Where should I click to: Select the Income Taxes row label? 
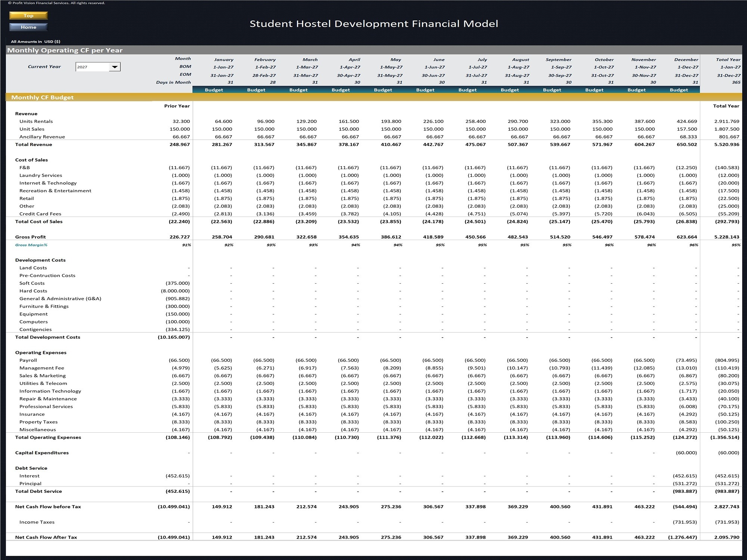point(37,522)
